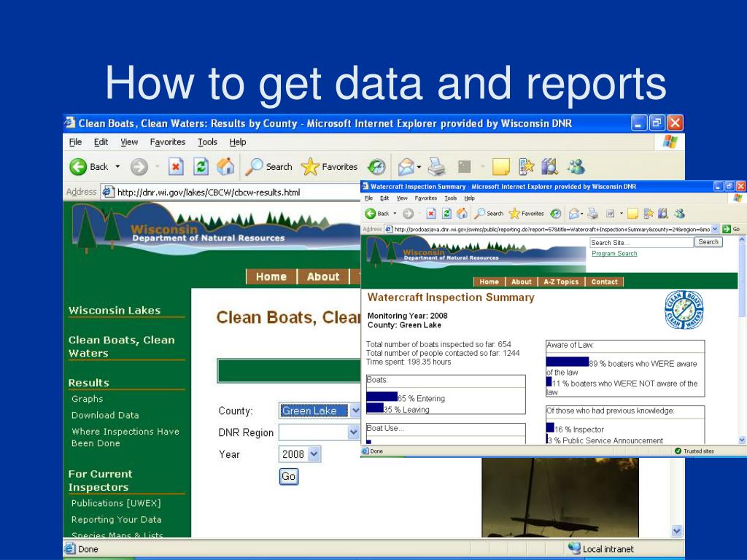Viewport: 747px width, 560px height.
Task: Open View menu in Results by County window
Action: click(128, 142)
